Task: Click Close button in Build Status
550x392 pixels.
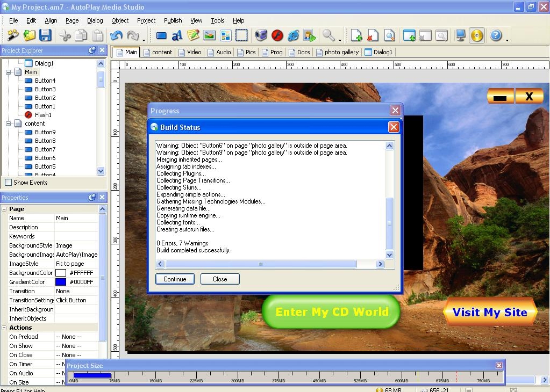Action: click(x=220, y=279)
